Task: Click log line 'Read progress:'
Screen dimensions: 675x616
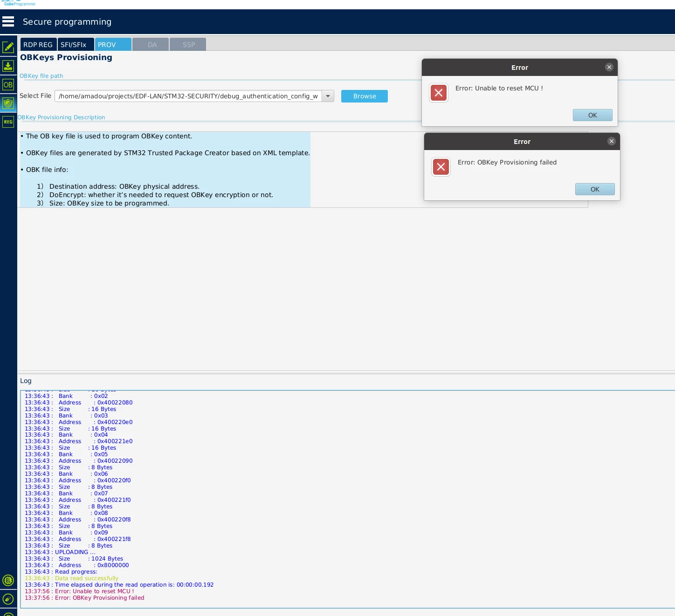Action: (61, 572)
